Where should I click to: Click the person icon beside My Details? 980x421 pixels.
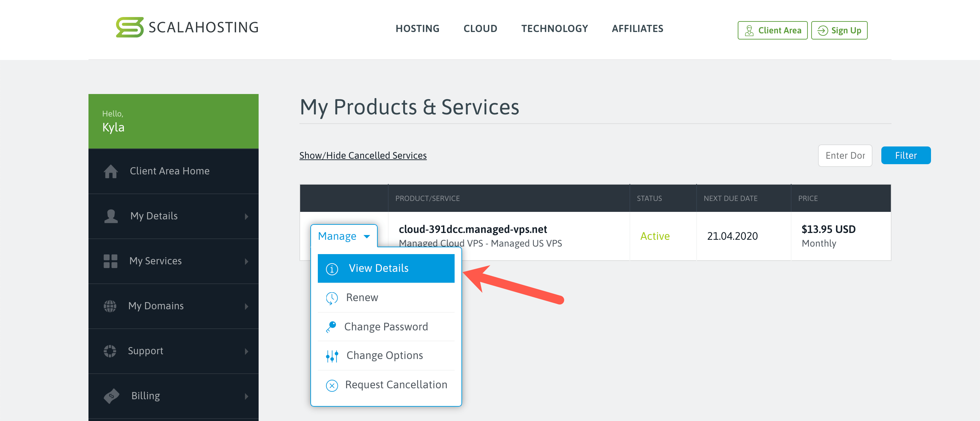111,216
